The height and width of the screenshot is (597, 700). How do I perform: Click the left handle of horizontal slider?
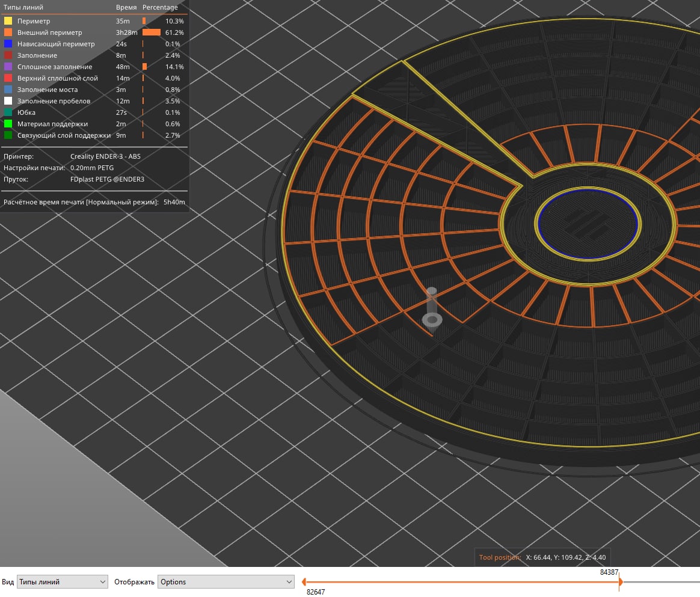point(304,582)
